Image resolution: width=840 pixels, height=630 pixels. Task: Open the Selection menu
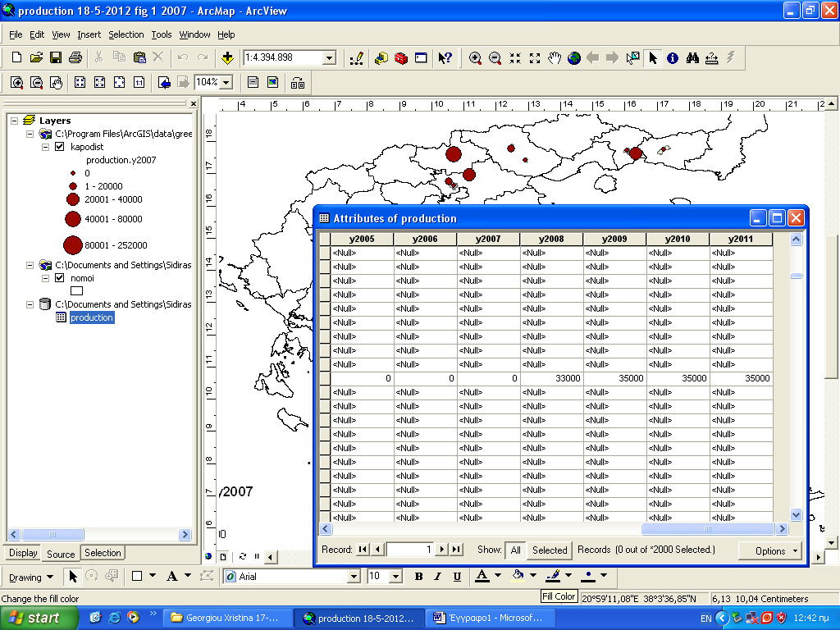point(126,34)
